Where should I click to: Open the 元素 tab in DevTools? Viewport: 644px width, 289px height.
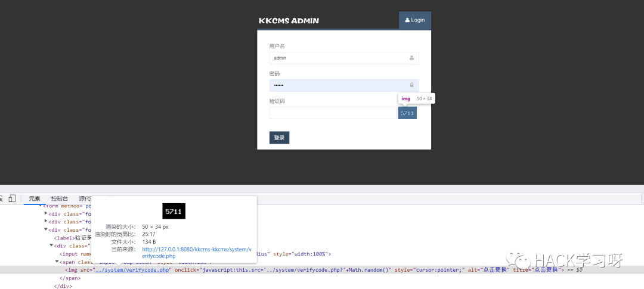pos(35,198)
